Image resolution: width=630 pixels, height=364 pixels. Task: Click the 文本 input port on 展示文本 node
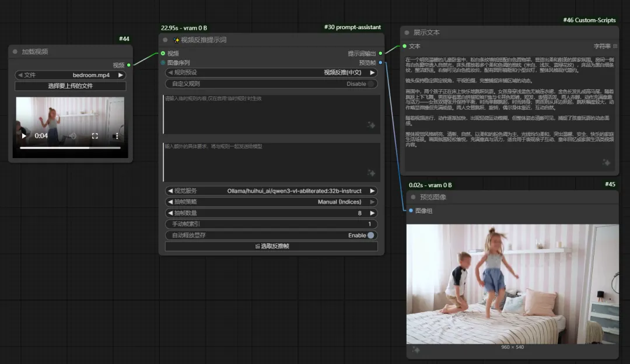[404, 46]
